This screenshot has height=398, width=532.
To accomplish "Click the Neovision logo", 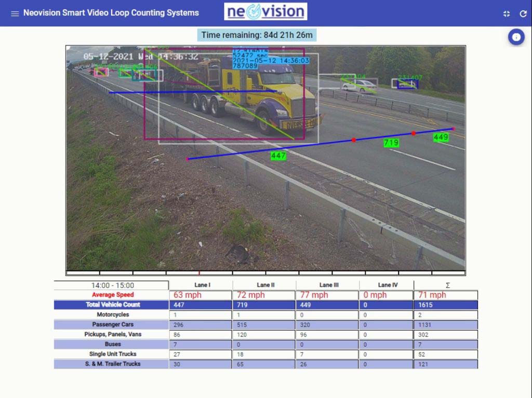I will (x=265, y=12).
